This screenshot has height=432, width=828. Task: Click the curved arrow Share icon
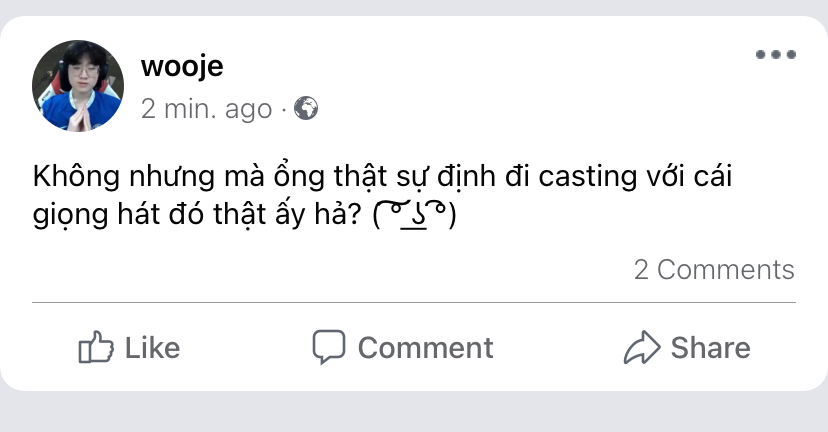[642, 347]
